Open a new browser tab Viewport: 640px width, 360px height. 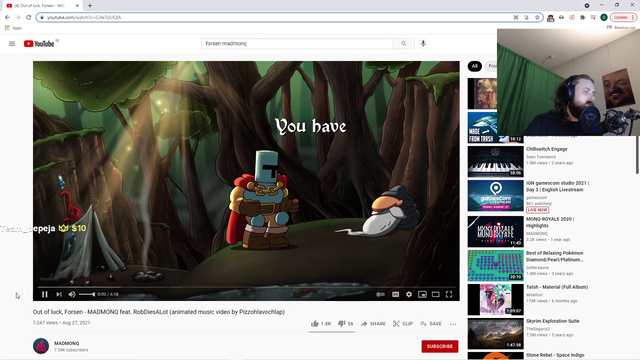90,6
